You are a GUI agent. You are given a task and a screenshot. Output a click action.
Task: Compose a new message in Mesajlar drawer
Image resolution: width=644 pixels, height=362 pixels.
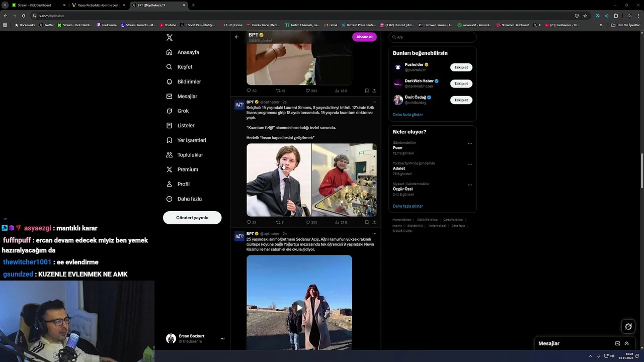(617, 343)
